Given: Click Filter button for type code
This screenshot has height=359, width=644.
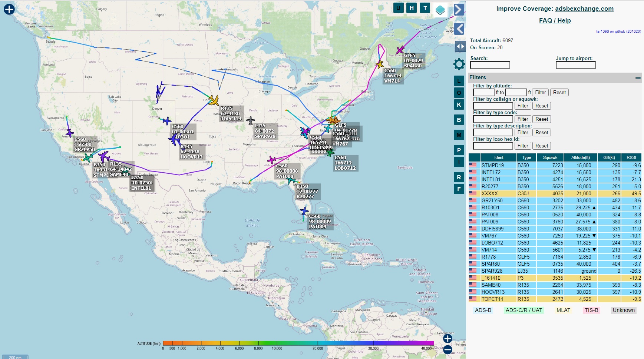Looking at the screenshot, I should point(523,119).
